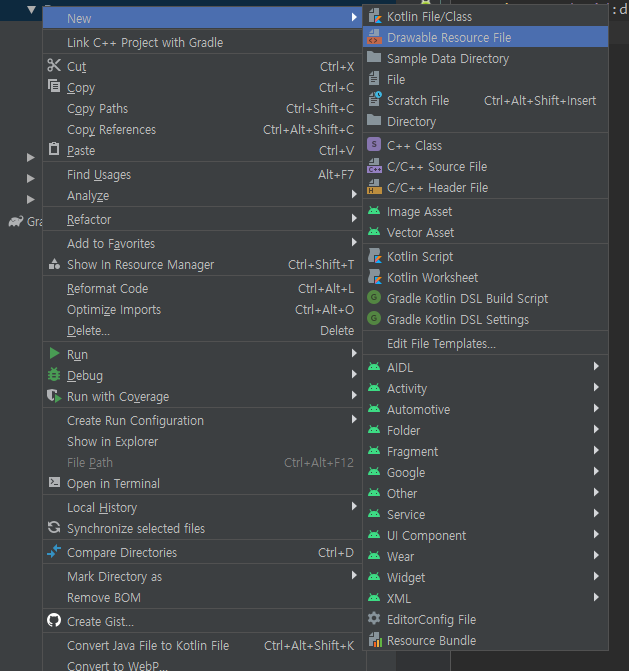Click the Kotlin File/Class icon
The width and height of the screenshot is (629, 671).
pos(374,16)
